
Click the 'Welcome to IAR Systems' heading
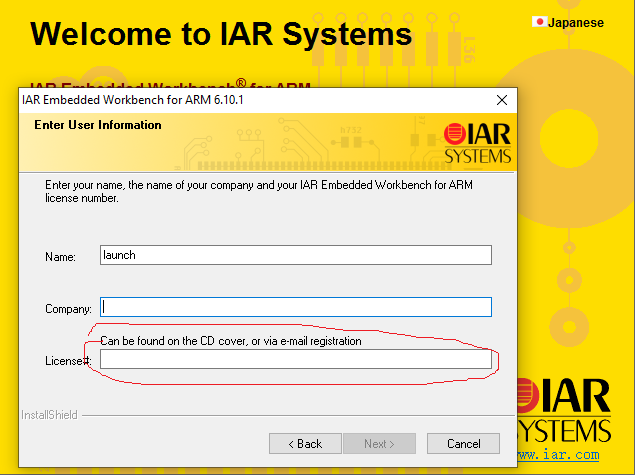[x=221, y=34]
